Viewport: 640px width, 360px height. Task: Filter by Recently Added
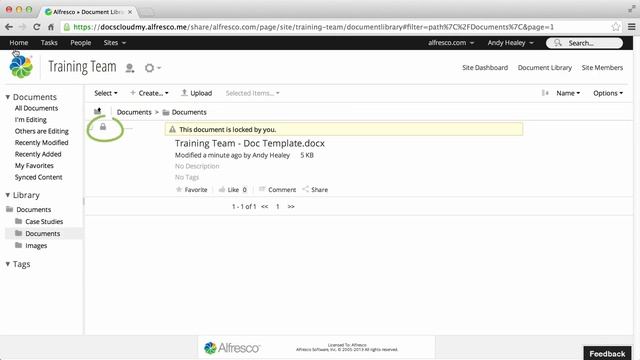click(x=38, y=154)
